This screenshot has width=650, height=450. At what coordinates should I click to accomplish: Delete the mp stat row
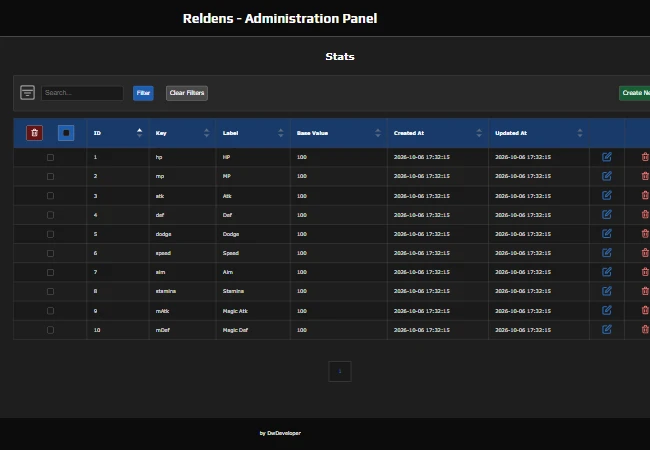[645, 176]
